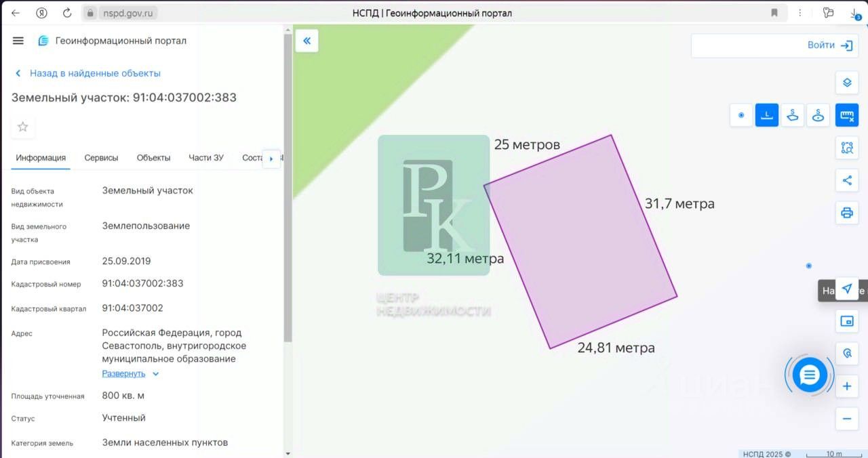Viewport: 868px width, 458px height.
Task: Click the Yandex browser home icon
Action: [41, 13]
